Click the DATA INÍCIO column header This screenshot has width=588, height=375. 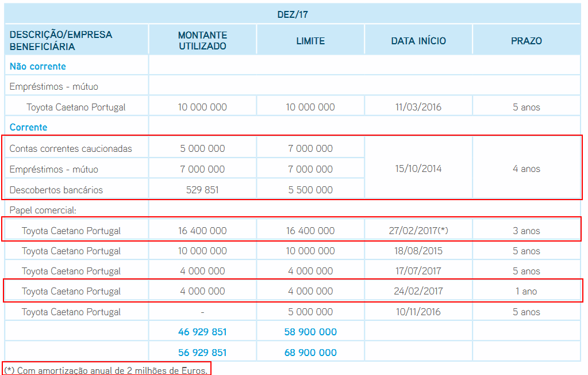[x=418, y=41]
